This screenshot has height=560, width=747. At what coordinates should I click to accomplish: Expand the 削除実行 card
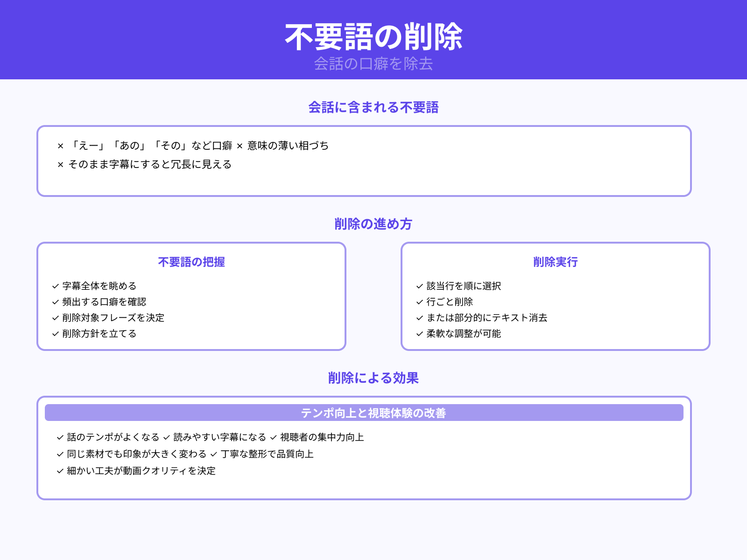555,262
